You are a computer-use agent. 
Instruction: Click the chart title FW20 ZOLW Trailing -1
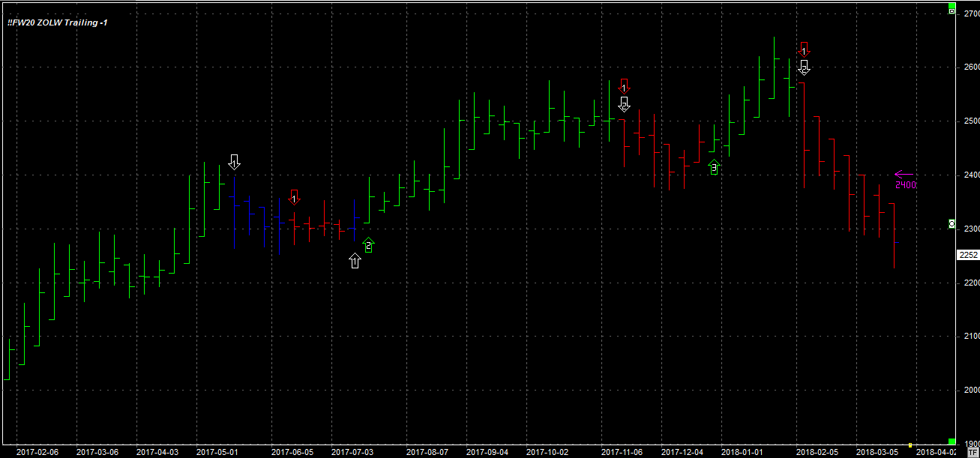[x=58, y=22]
